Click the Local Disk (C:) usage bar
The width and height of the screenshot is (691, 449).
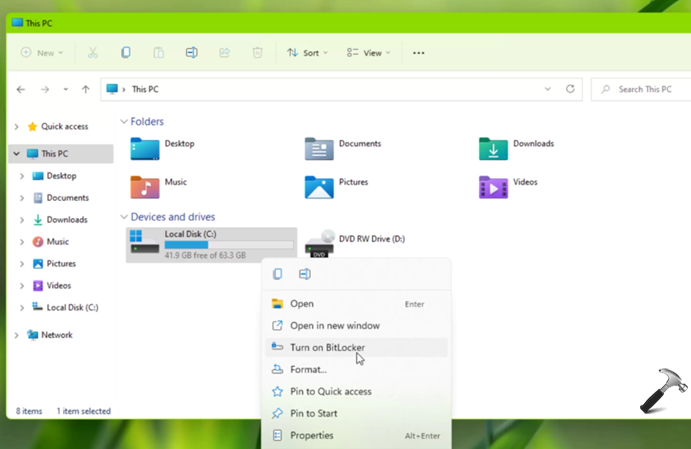click(229, 245)
